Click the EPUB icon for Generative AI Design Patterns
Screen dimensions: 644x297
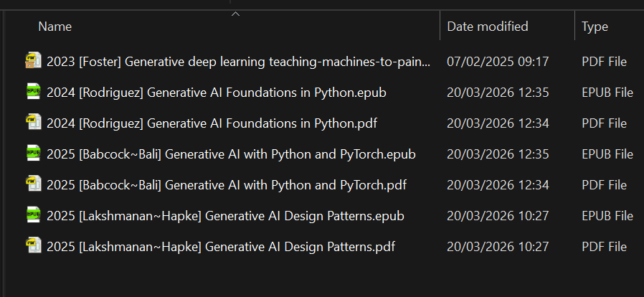coord(33,216)
